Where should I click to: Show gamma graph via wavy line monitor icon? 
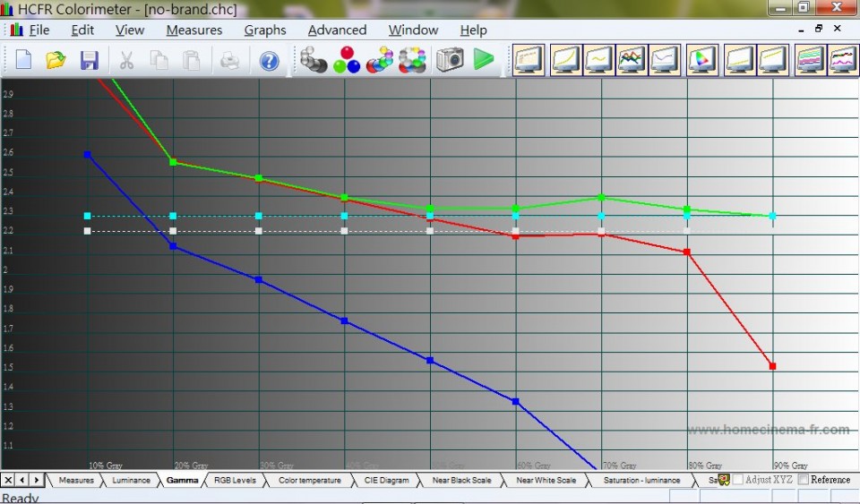[x=599, y=59]
